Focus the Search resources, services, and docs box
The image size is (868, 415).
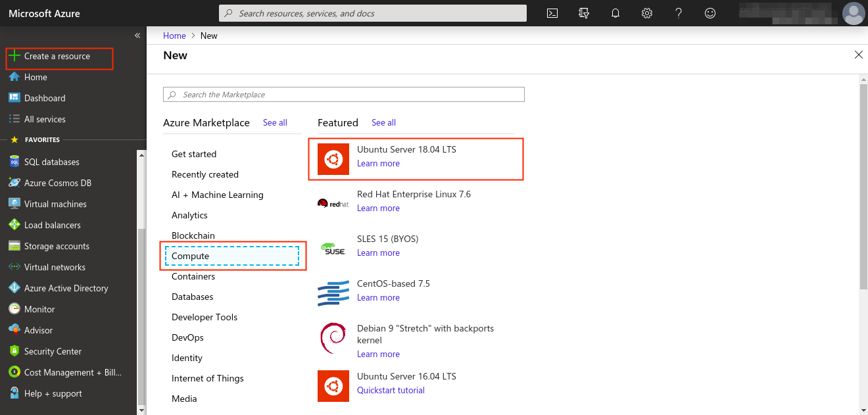(x=373, y=13)
